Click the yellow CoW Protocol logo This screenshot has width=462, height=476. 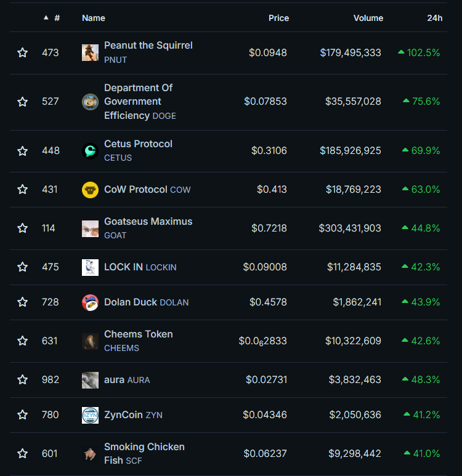tap(90, 190)
